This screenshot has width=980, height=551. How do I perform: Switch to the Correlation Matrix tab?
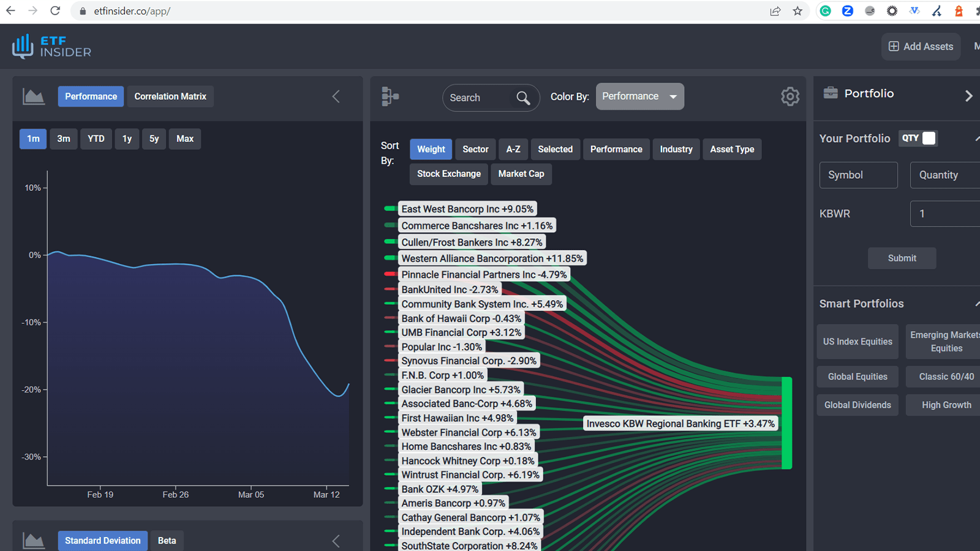point(170,96)
